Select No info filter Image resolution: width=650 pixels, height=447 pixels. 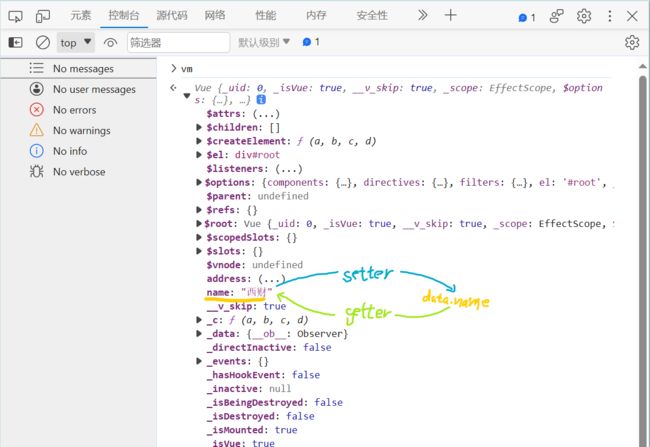pos(78,151)
